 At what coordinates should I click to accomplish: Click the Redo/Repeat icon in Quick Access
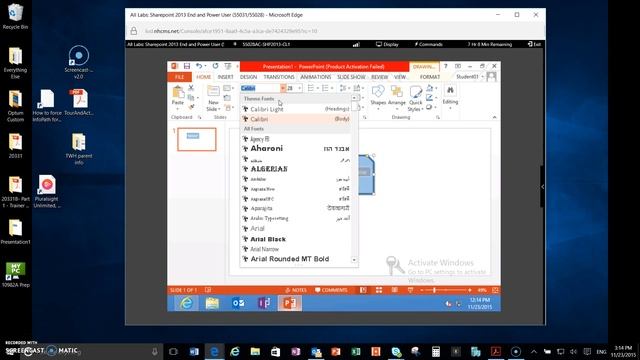pyautogui.click(x=215, y=66)
